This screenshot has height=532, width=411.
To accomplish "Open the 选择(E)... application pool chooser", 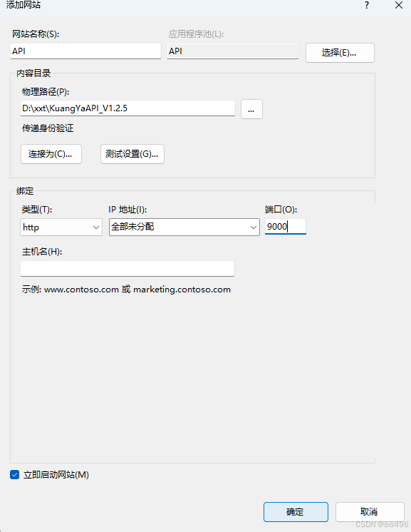I will 340,53.
